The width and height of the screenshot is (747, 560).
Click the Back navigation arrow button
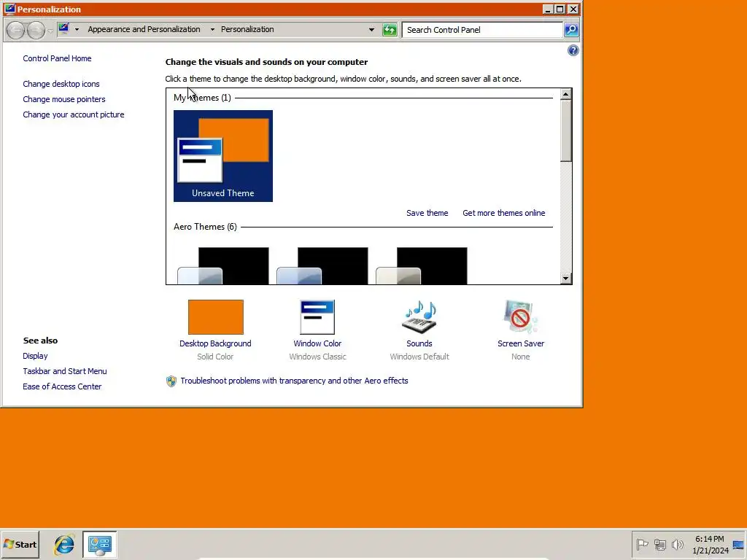(16, 30)
